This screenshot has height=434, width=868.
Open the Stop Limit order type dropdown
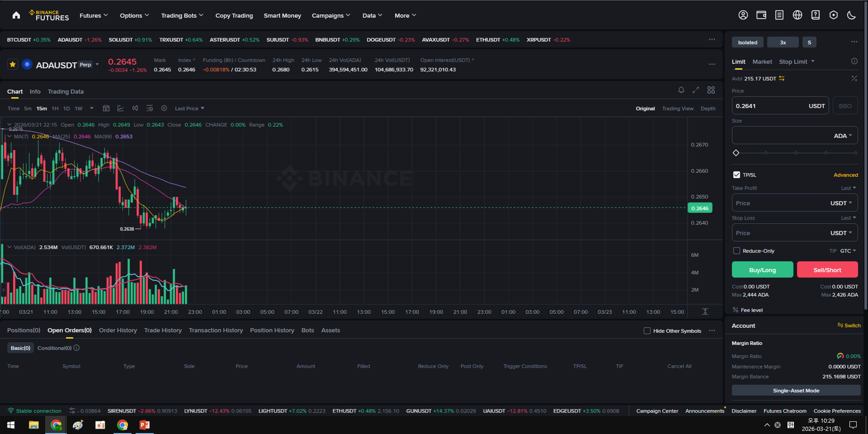(797, 62)
